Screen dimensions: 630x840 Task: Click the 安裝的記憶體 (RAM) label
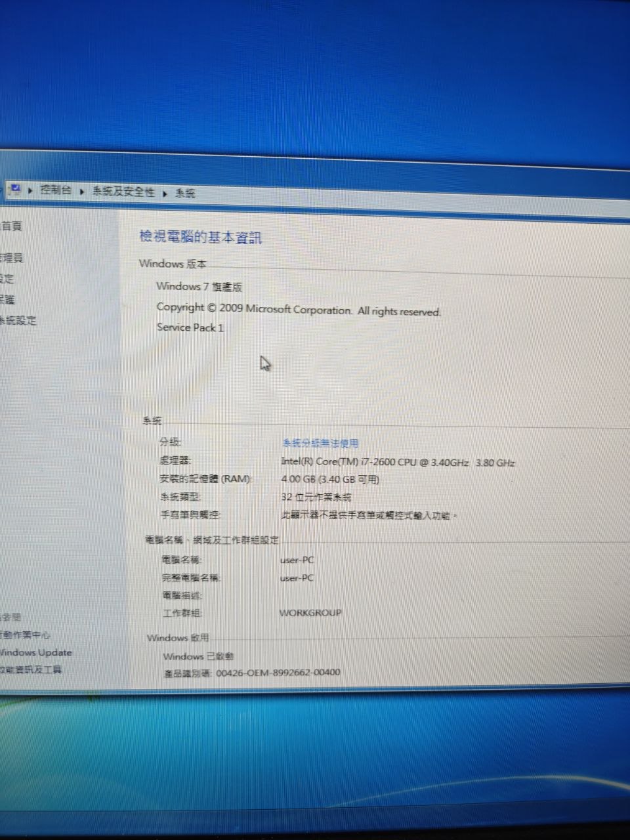(206, 479)
